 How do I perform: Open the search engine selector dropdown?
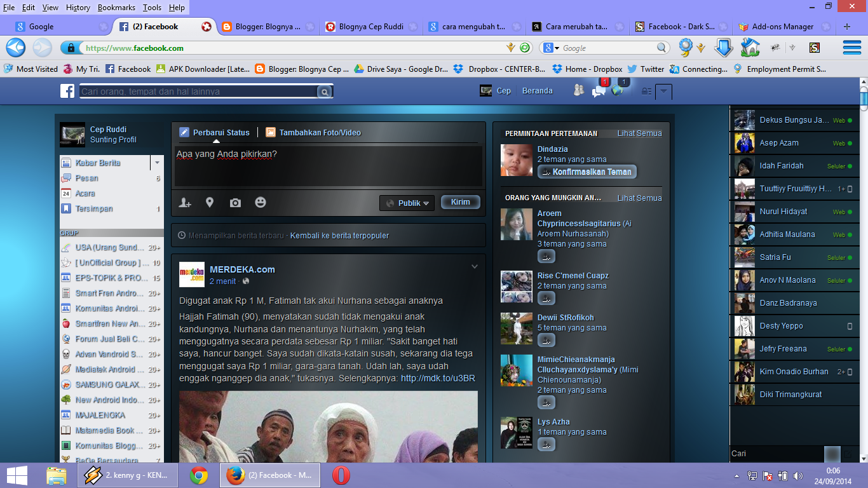coord(550,48)
